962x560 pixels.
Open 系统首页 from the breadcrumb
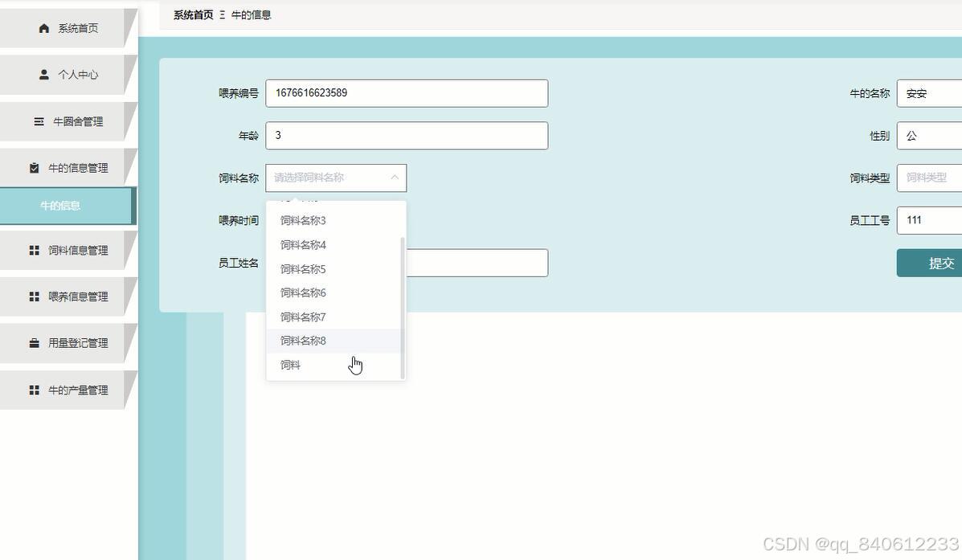pyautogui.click(x=191, y=14)
